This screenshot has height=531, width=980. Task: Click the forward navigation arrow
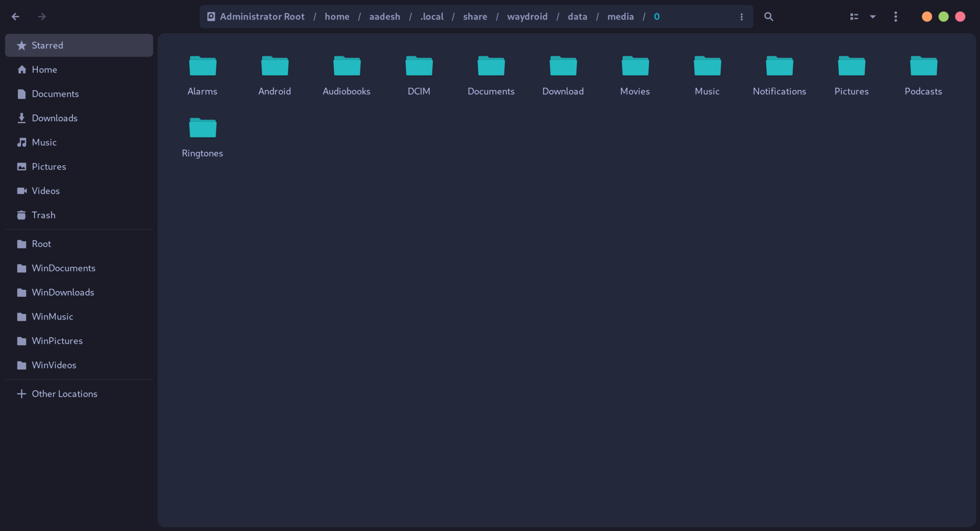tap(42, 17)
